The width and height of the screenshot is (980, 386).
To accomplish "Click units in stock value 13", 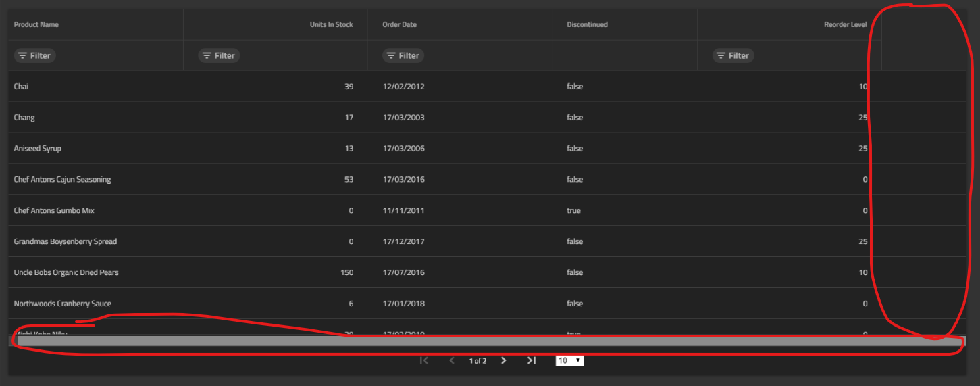I will 349,149.
